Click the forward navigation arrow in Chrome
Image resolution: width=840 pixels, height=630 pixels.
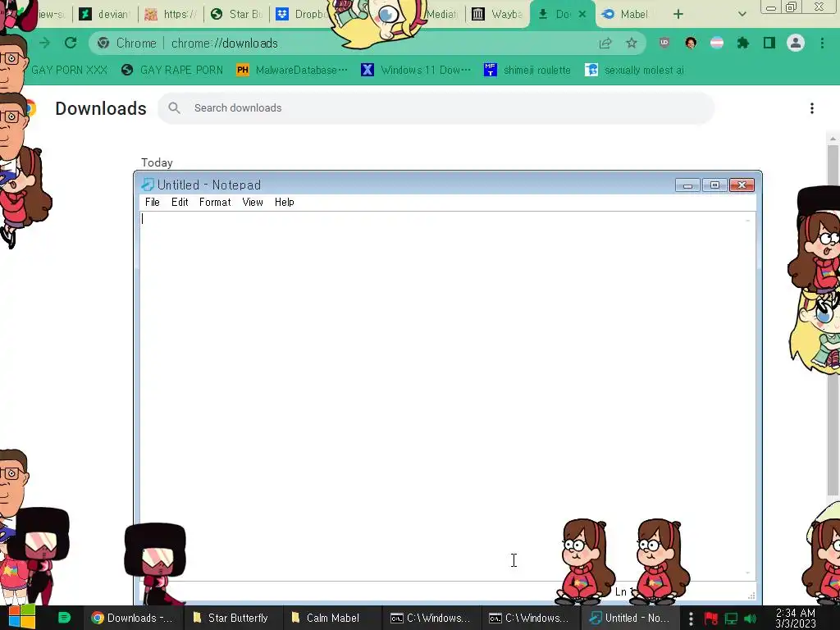pos(44,43)
